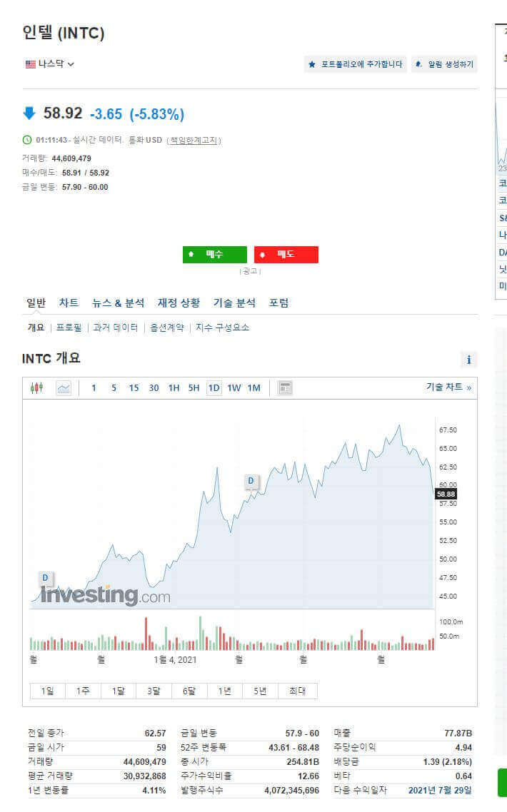507x812 pixels.
Task: Click the red 매도 button
Action: click(286, 254)
